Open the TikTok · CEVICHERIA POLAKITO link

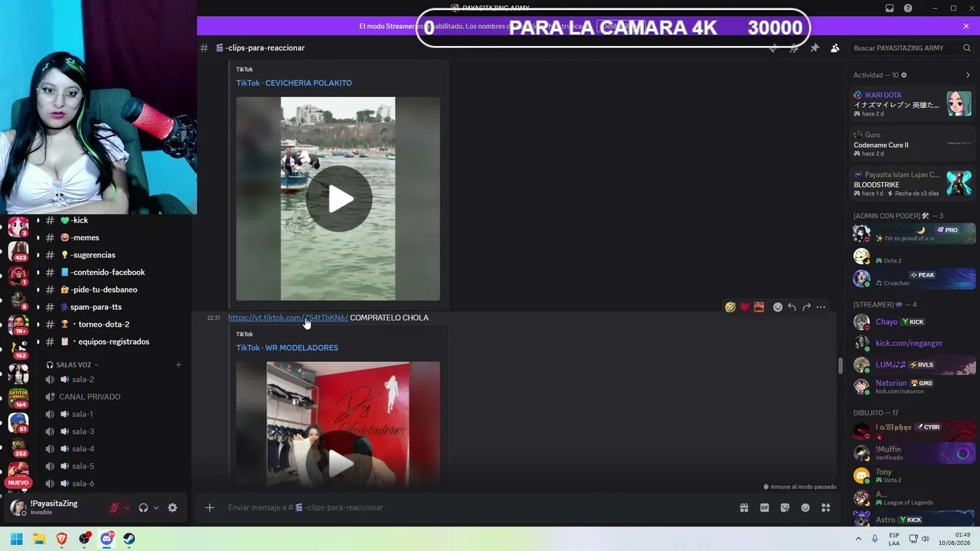point(294,83)
